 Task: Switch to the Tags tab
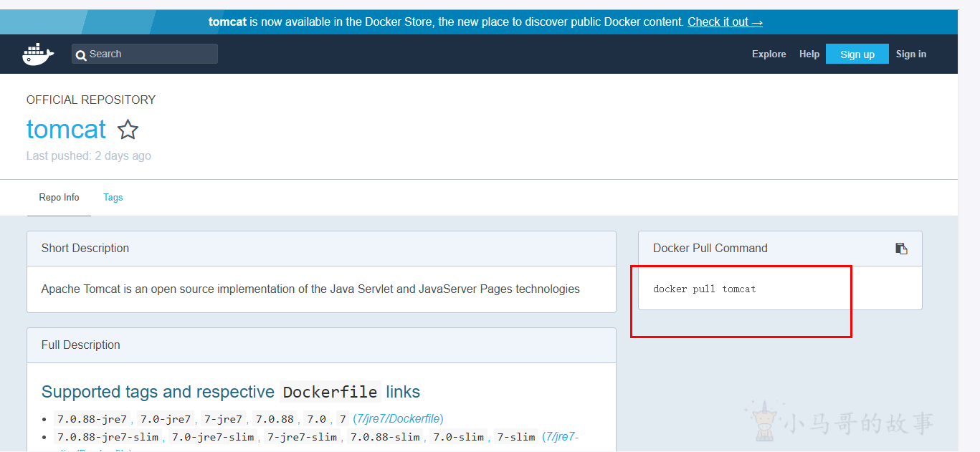113,197
